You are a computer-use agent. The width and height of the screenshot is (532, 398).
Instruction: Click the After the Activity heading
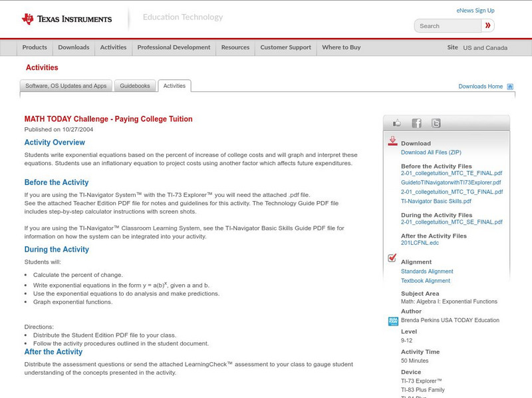(53, 352)
